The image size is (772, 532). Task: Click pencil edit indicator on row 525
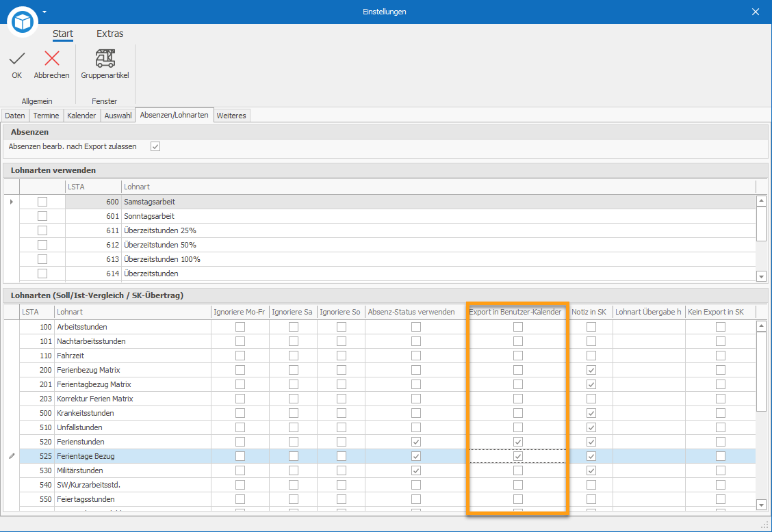(12, 456)
